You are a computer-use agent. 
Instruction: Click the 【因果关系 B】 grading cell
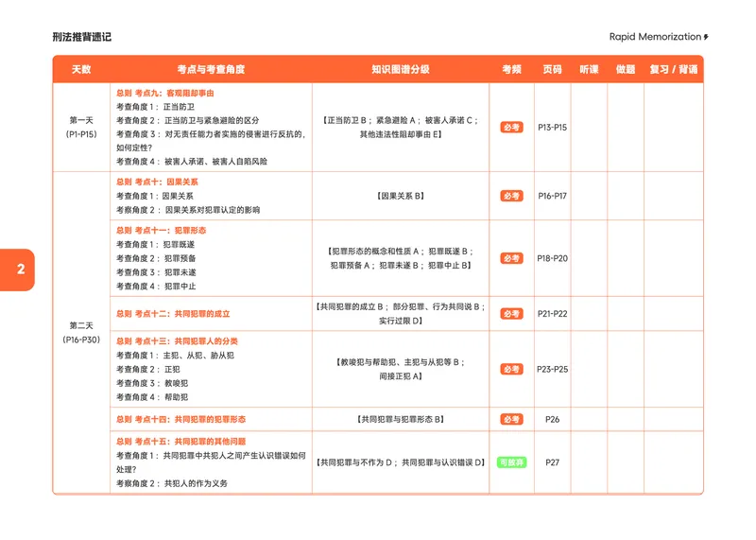tap(400, 196)
